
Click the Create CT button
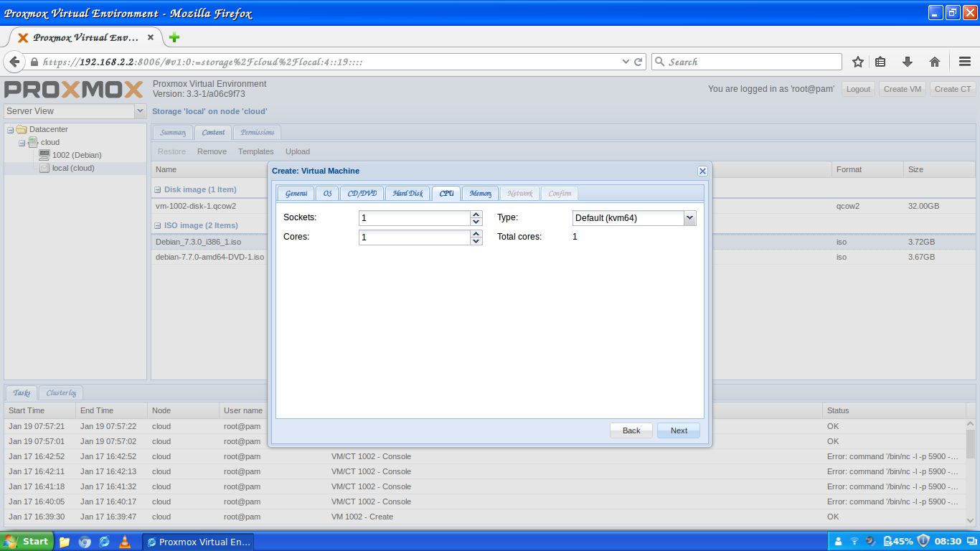click(x=953, y=89)
